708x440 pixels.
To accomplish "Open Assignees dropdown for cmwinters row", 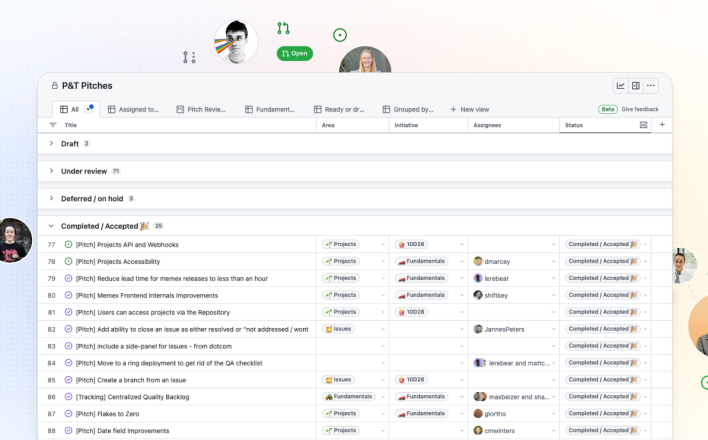I will [553, 431].
